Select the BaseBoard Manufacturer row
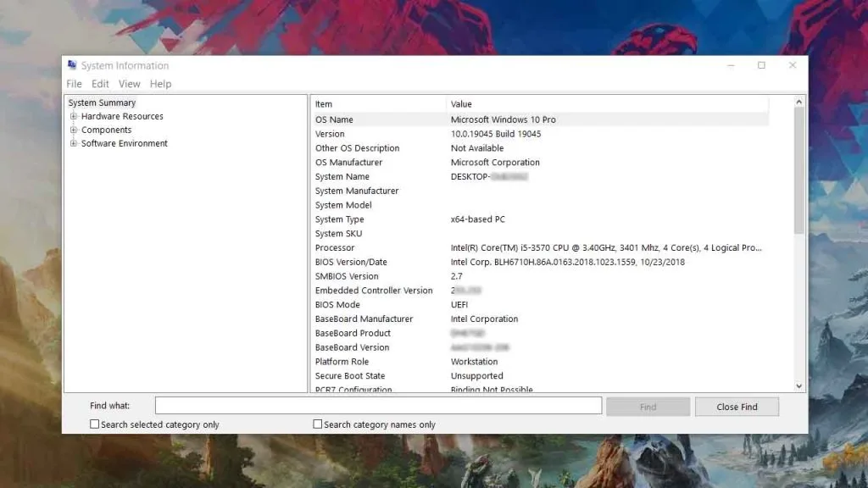 point(542,319)
